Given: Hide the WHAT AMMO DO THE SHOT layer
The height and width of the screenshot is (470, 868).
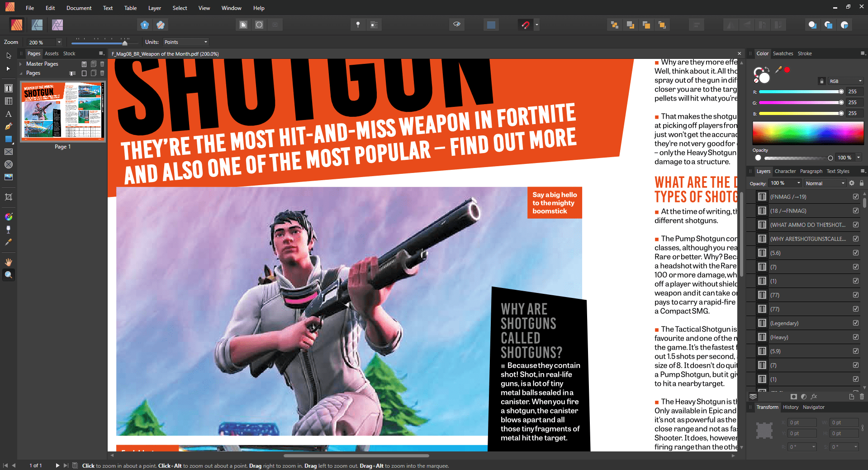Looking at the screenshot, I should click(856, 225).
